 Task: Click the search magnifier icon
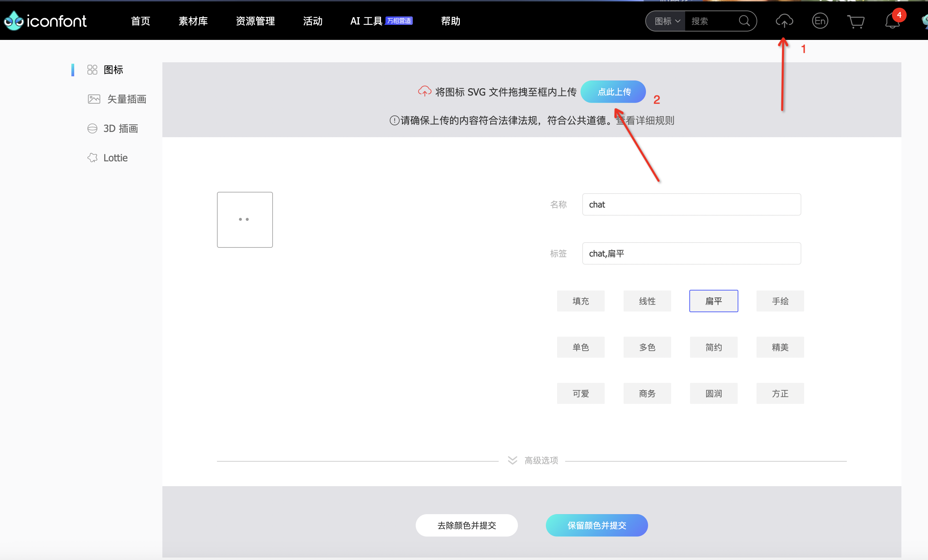(x=744, y=21)
